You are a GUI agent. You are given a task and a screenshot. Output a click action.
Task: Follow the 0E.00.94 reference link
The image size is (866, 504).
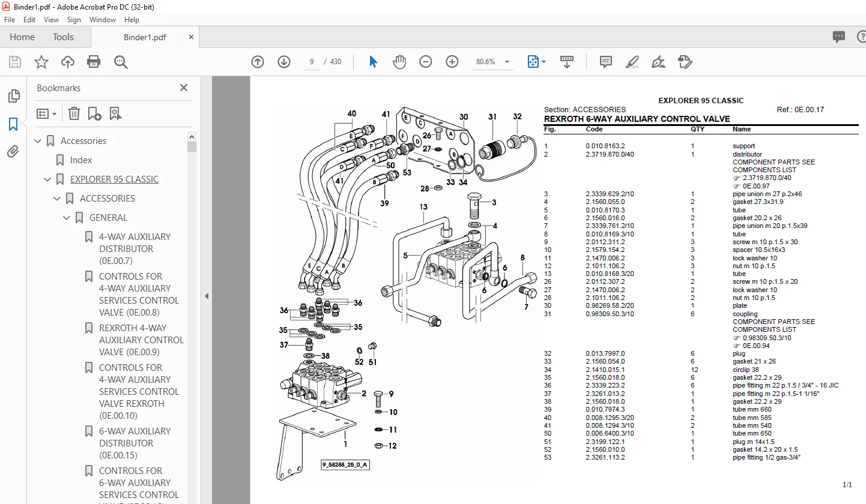point(757,346)
